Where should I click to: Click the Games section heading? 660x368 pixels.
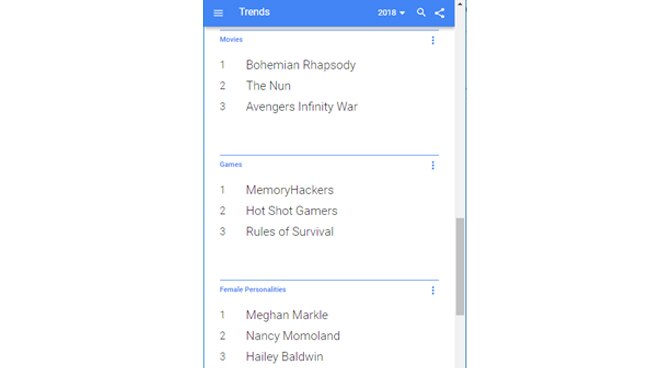click(231, 165)
